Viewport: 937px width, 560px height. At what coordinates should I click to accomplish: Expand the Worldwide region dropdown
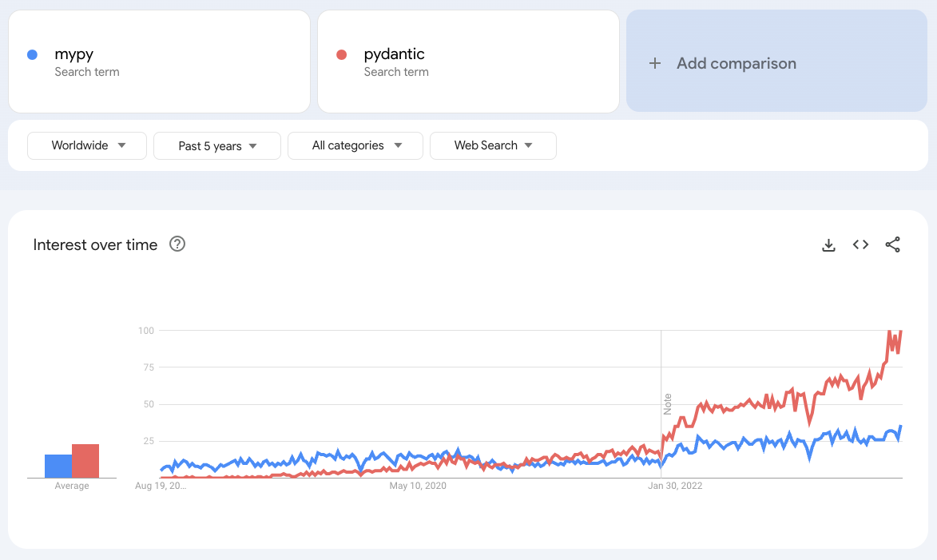pyautogui.click(x=87, y=145)
